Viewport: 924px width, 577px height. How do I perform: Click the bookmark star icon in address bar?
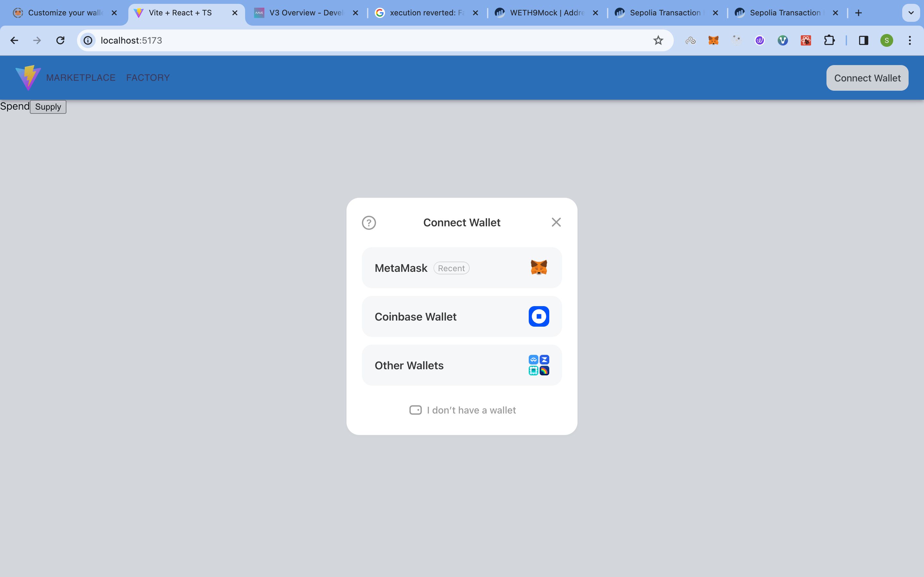(658, 40)
